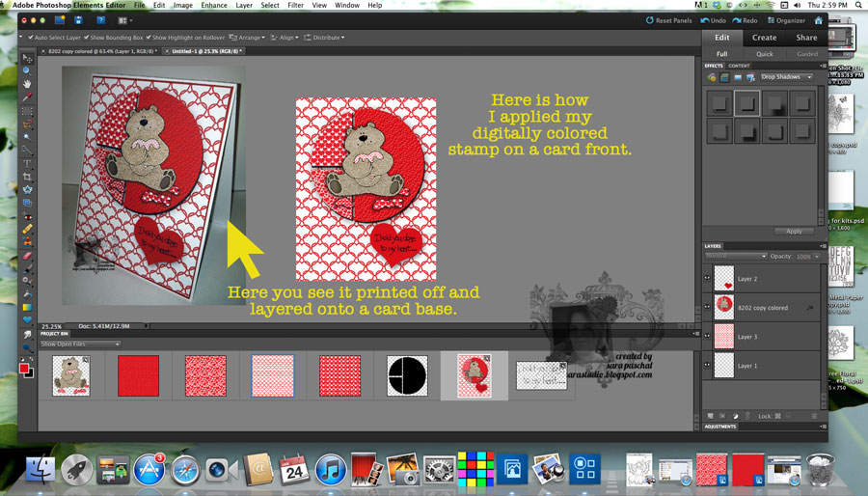Select the Magic Wand tool

coord(27,137)
